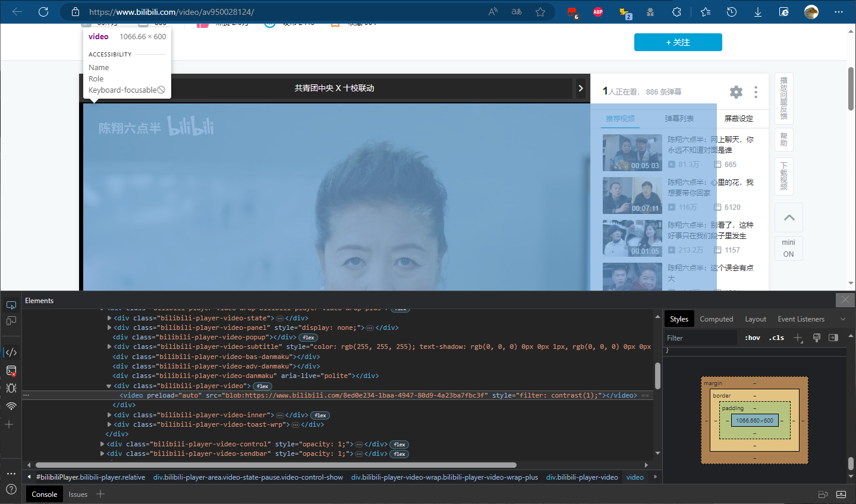Open the hidden panel tabs chevron dropdown

[842, 319]
